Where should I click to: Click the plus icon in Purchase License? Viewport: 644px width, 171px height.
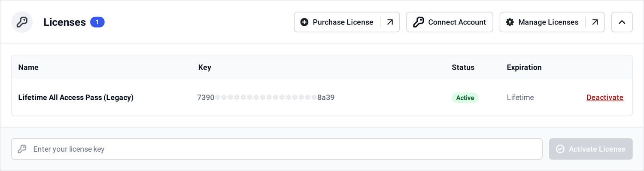[x=304, y=22]
